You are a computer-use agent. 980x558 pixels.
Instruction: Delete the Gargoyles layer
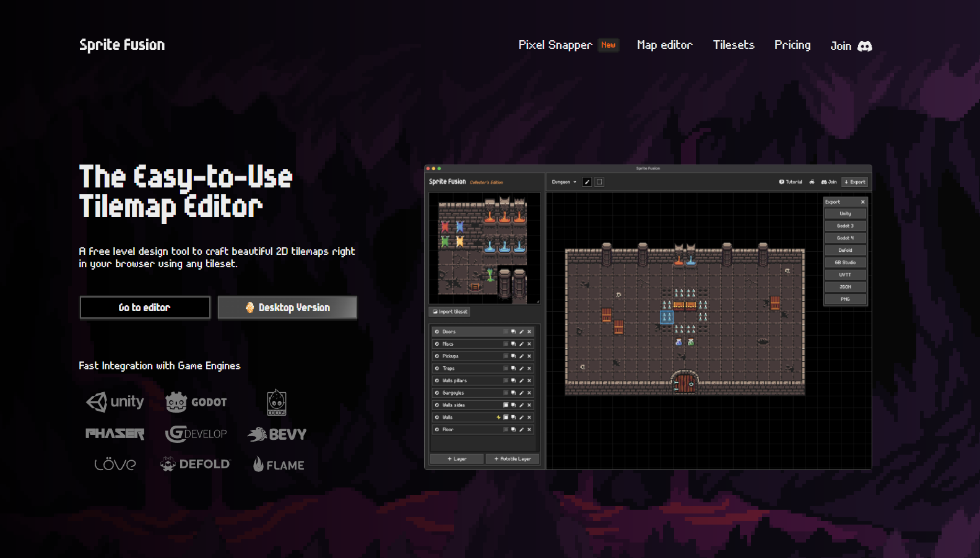[x=529, y=393]
